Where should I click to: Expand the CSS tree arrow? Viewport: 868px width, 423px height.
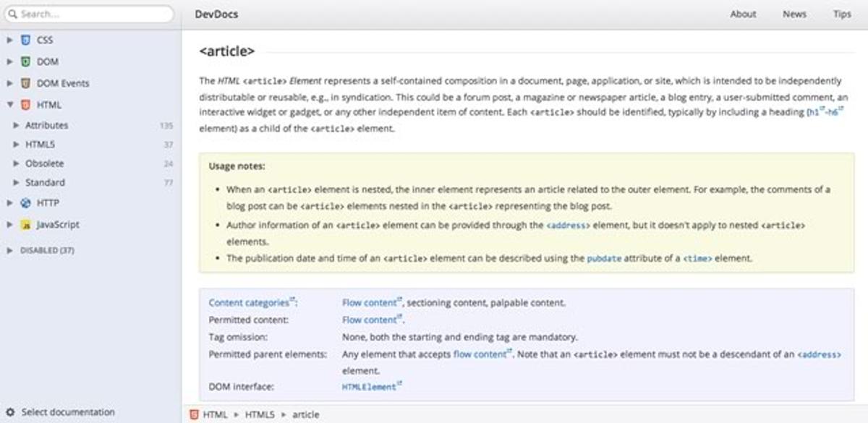[x=10, y=40]
